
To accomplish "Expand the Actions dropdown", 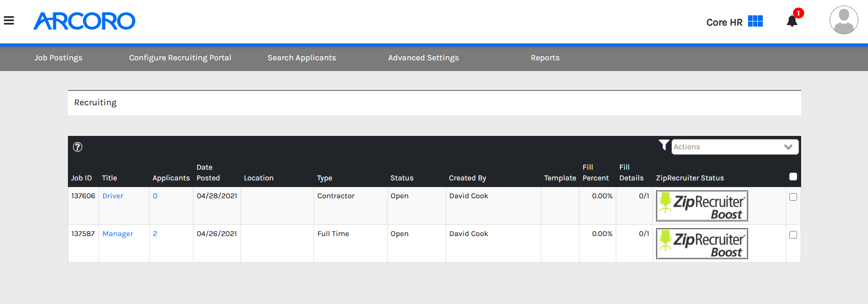I will click(735, 147).
